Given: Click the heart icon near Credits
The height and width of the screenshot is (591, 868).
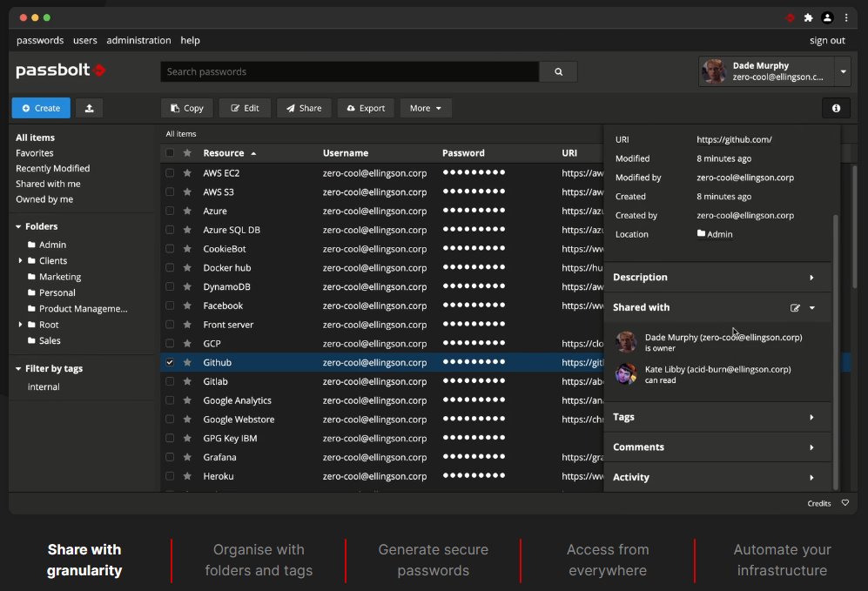Looking at the screenshot, I should point(845,503).
